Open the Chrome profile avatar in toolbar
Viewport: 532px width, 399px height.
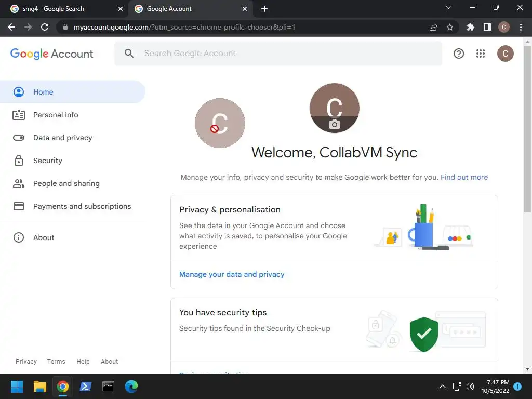[504, 27]
